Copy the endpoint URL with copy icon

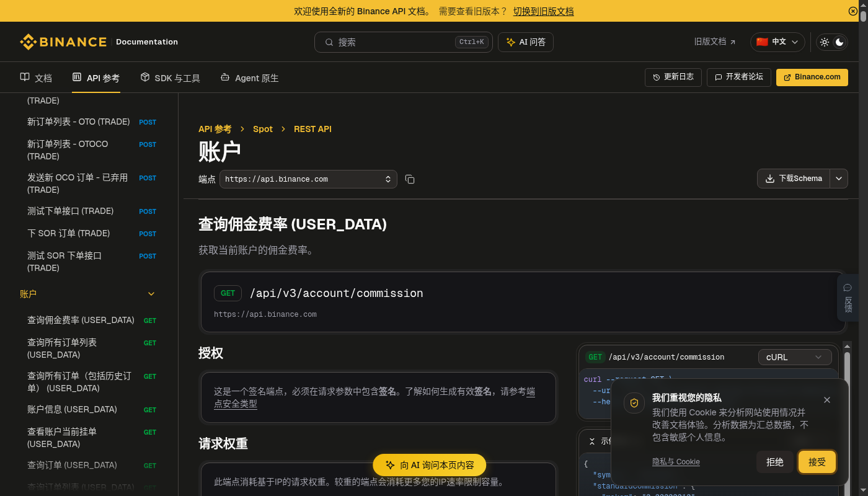click(410, 179)
